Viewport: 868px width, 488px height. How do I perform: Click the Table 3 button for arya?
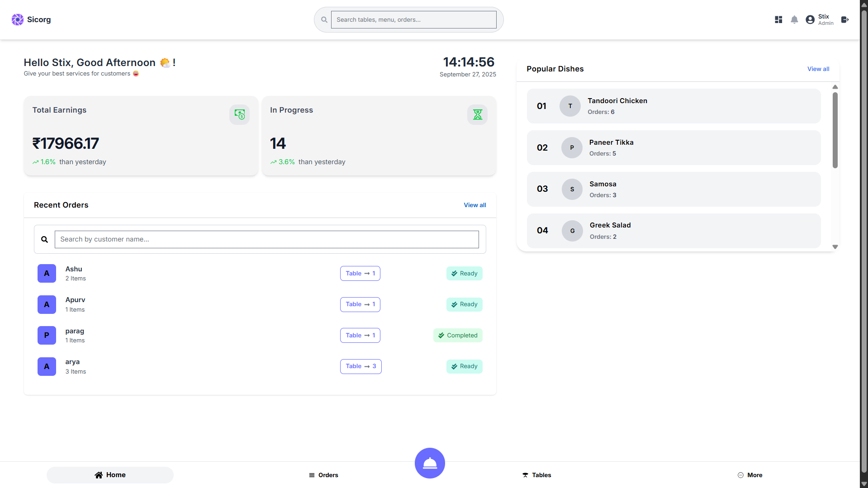[360, 366]
